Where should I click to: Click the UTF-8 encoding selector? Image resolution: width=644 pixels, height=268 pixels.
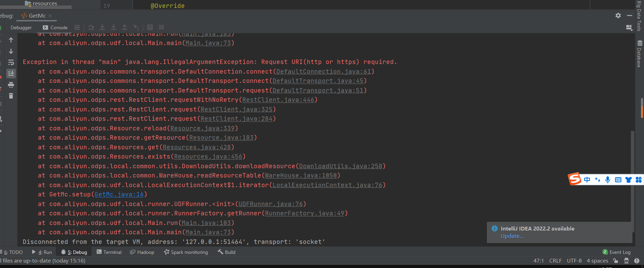coord(574,261)
